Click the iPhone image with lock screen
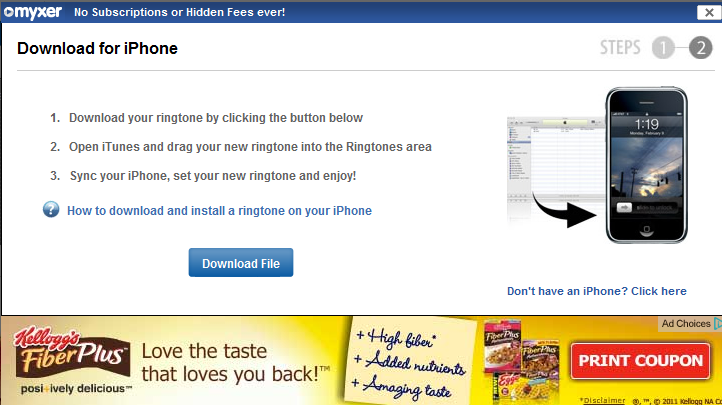Screen dimensions: 722x405 click(646, 165)
